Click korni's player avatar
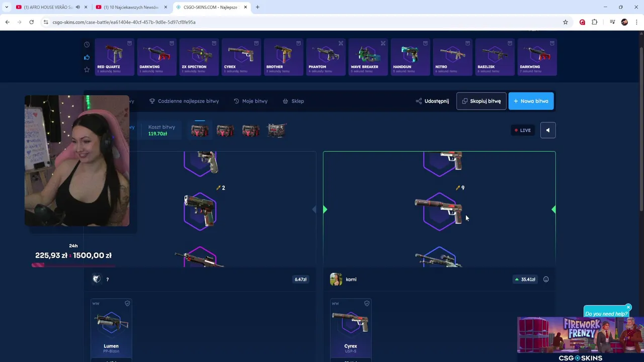 click(x=336, y=279)
